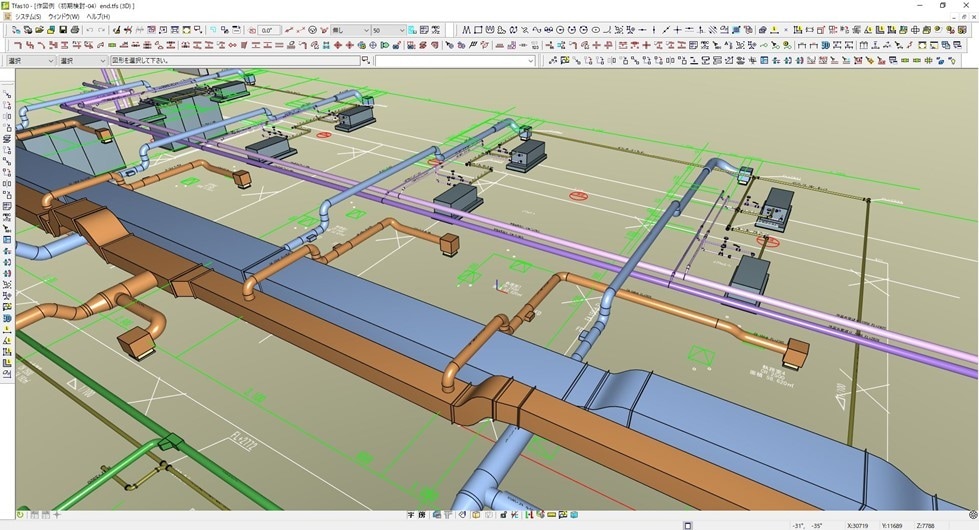Open the 無し dropdown in top toolbar

[x=351, y=30]
